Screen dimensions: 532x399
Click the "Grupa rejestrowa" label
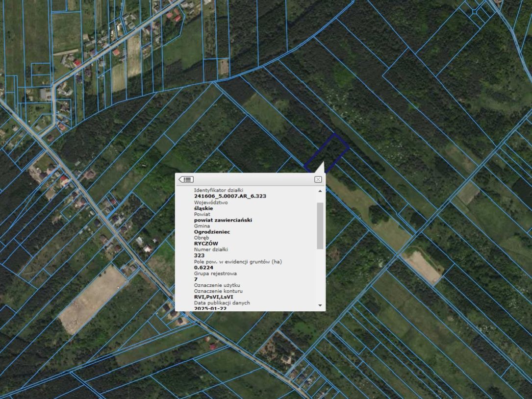click(x=215, y=274)
